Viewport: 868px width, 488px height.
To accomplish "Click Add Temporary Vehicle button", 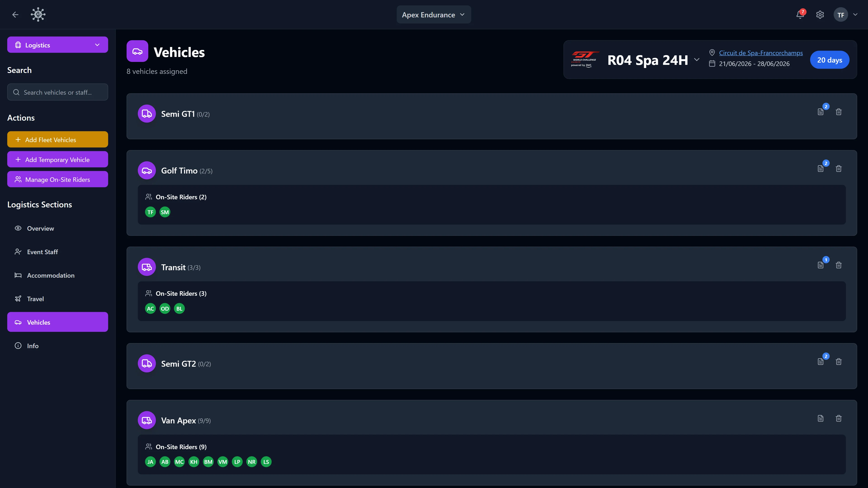I will (58, 159).
